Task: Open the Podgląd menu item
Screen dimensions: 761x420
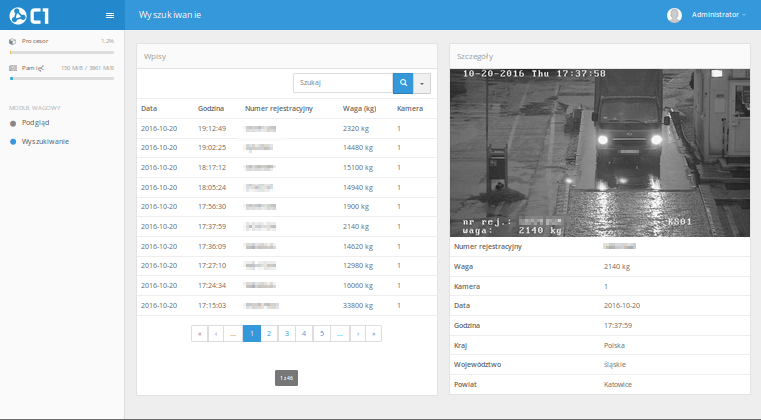Action: tap(35, 123)
